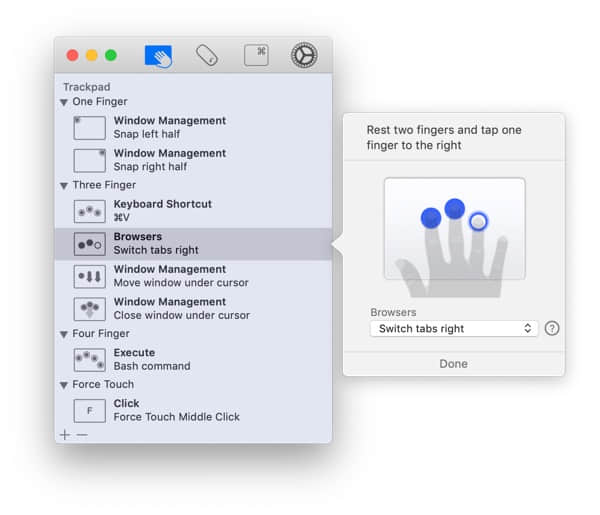Open the Keyboard shortcuts tab icon
Viewport: 600px width, 515px height.
pos(256,55)
